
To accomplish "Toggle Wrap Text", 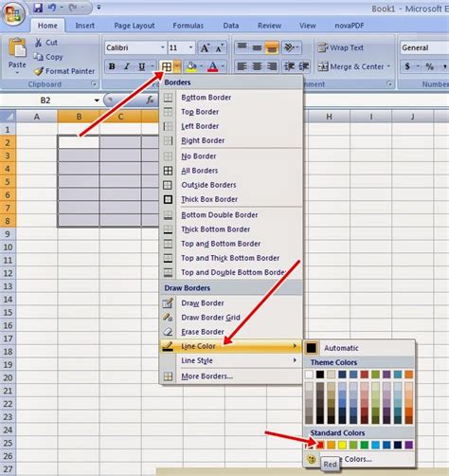I will point(340,47).
